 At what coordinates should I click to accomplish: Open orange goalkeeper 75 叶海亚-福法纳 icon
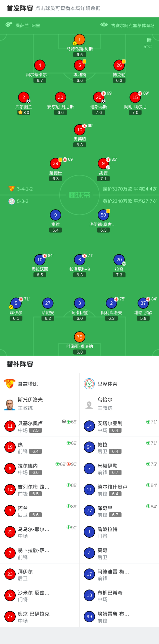pyautogui.click(x=80, y=337)
